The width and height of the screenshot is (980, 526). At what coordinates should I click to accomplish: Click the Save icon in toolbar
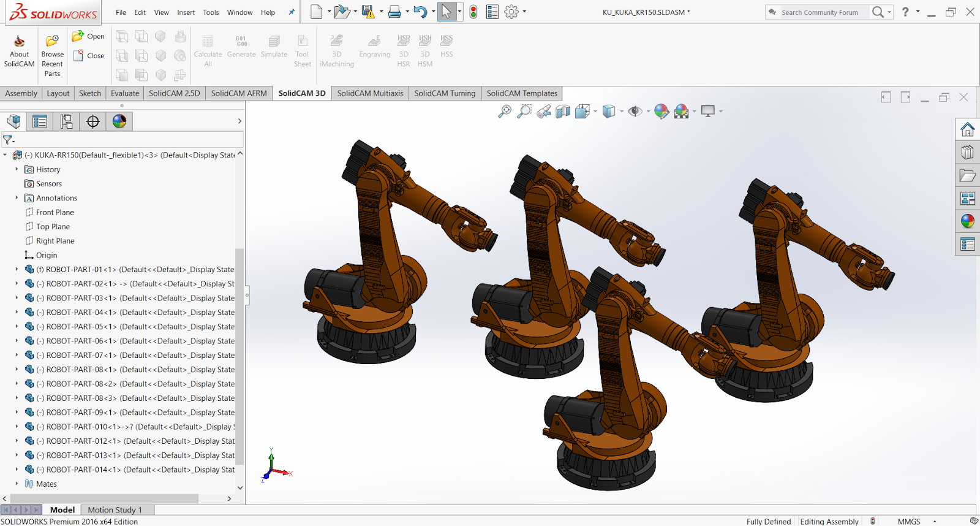pyautogui.click(x=367, y=12)
